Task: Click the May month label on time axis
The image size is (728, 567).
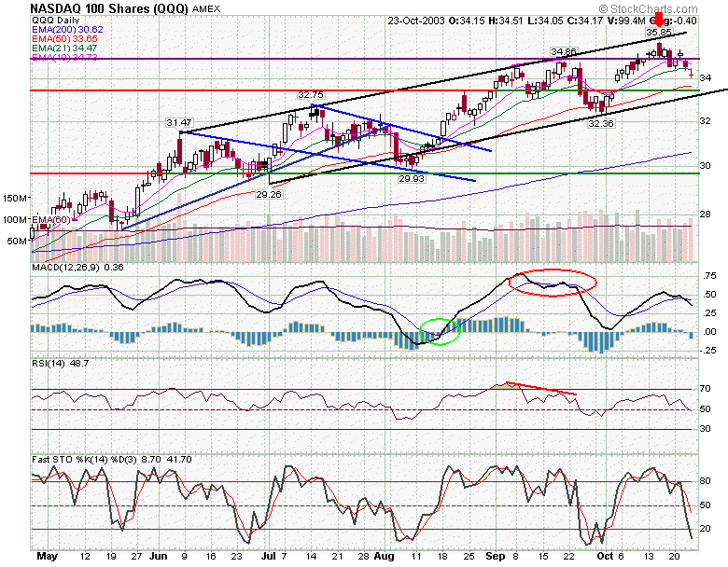Action: click(x=47, y=557)
